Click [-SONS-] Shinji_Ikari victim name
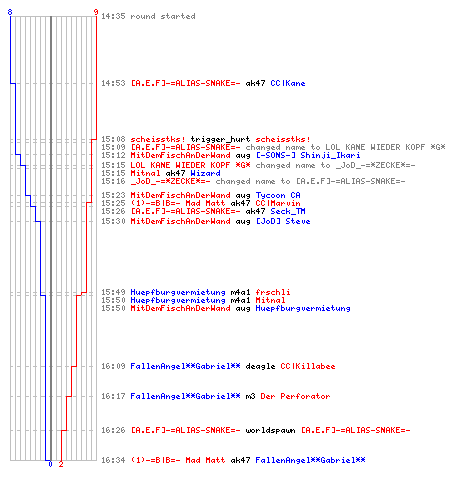This screenshot has width=450, height=500. pos(308,155)
